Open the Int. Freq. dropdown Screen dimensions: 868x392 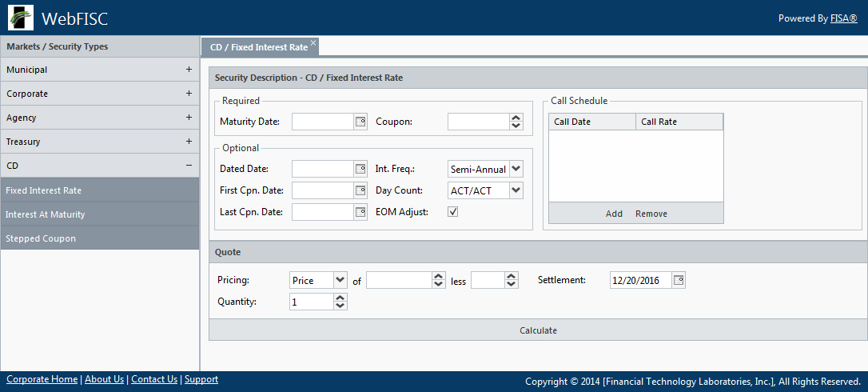[516, 169]
